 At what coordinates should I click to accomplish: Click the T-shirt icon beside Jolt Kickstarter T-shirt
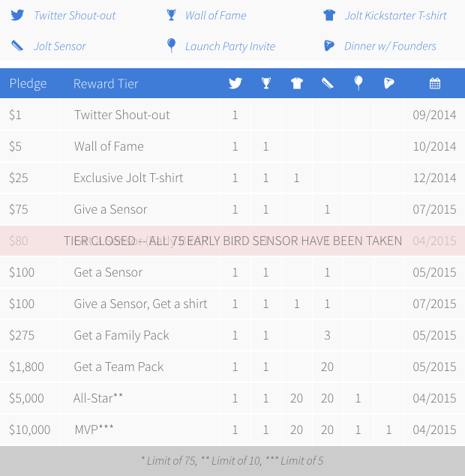pos(329,15)
